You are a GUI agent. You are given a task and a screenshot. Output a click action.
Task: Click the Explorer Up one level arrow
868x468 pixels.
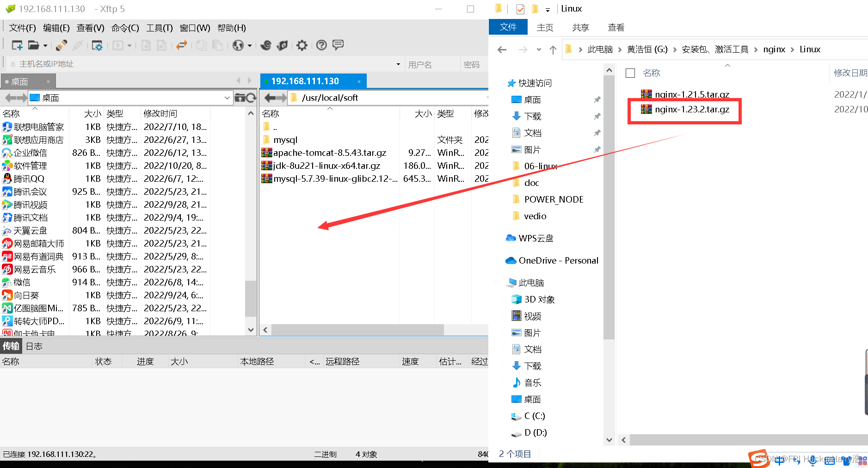(553, 49)
